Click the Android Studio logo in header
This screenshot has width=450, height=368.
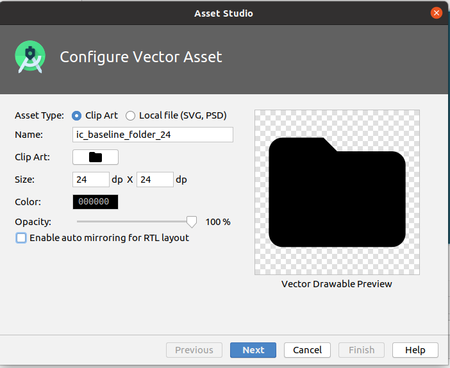pyautogui.click(x=30, y=57)
